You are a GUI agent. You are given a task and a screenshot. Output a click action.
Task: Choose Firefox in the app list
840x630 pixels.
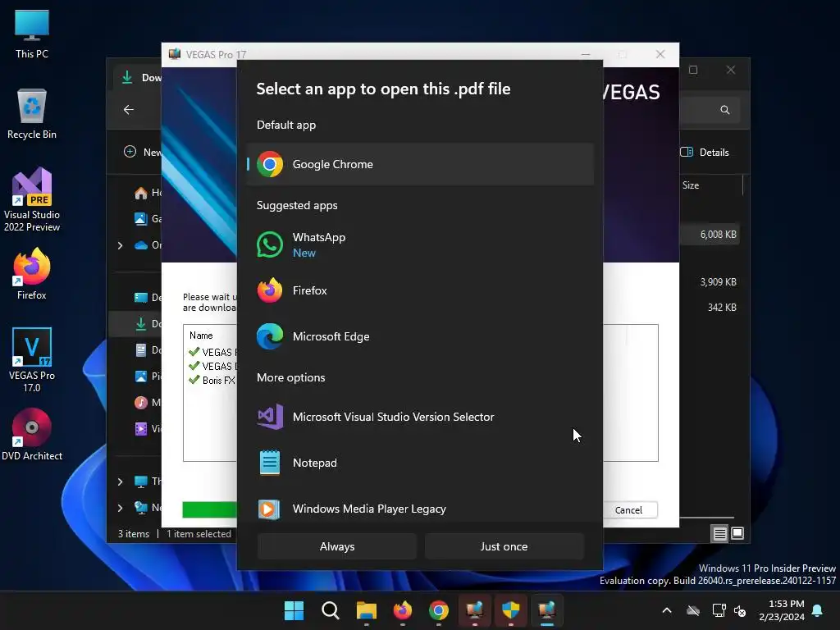coord(420,290)
